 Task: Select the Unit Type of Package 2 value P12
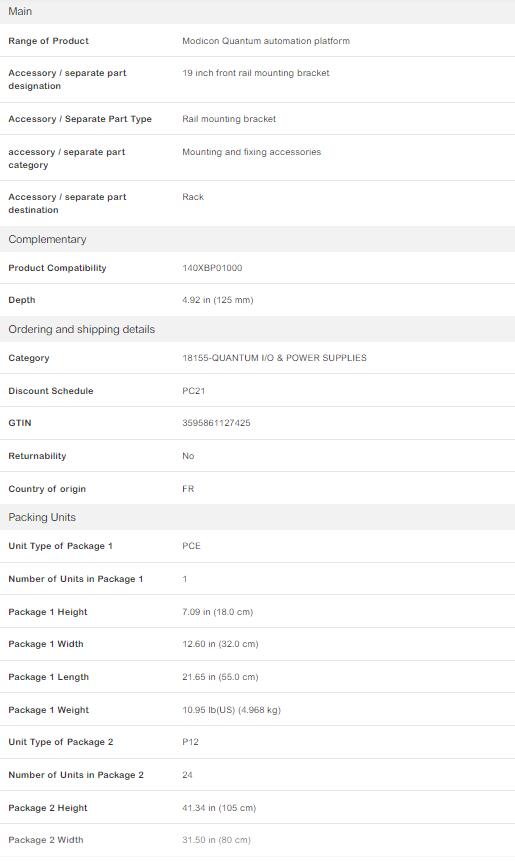coord(190,742)
